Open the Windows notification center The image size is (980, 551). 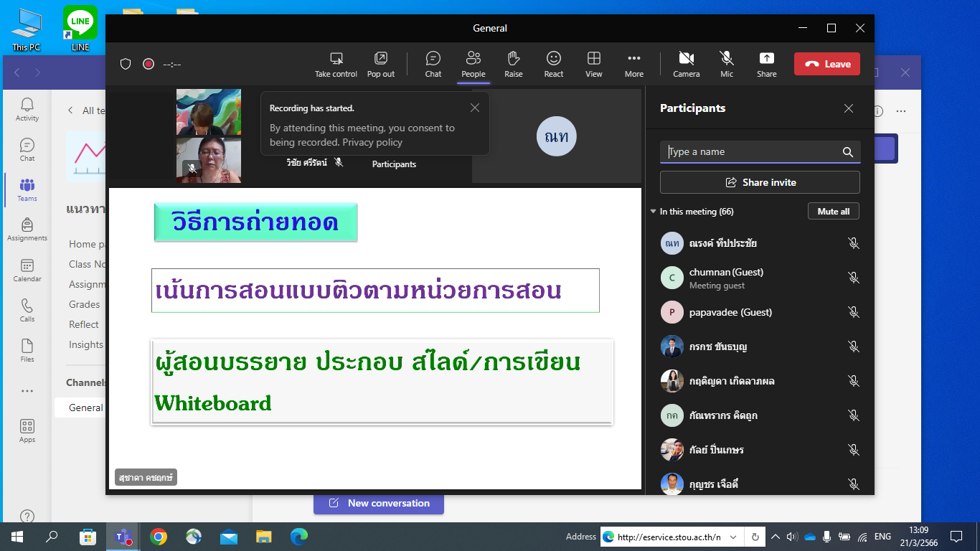coord(956,536)
